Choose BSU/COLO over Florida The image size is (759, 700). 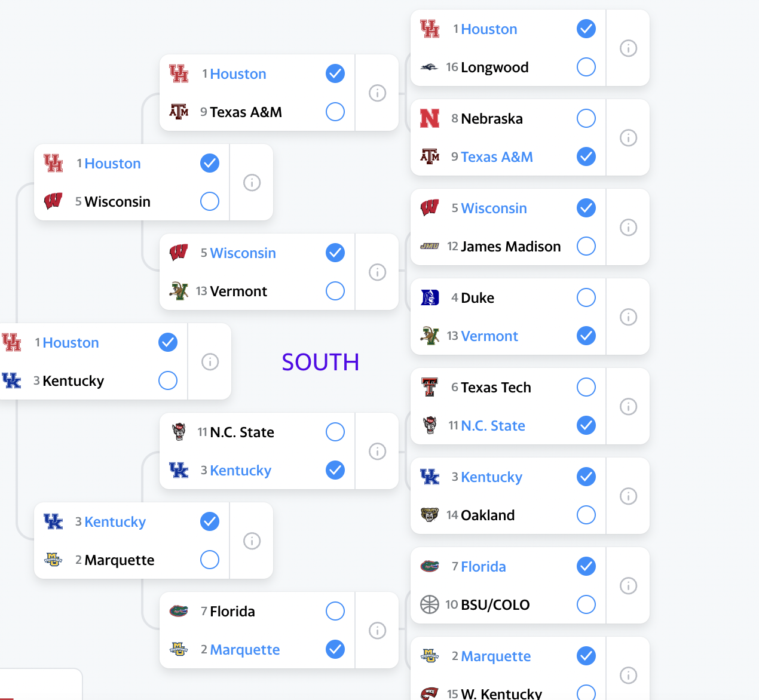[x=586, y=604]
